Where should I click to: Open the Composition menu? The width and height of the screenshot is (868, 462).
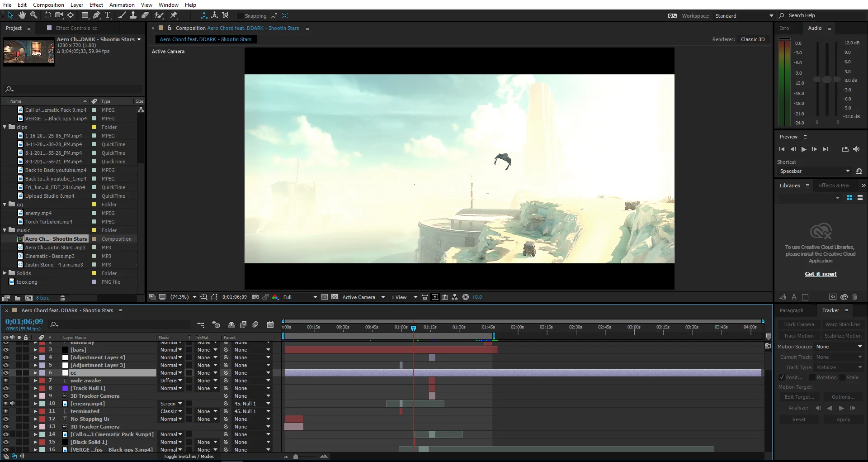pyautogui.click(x=48, y=5)
